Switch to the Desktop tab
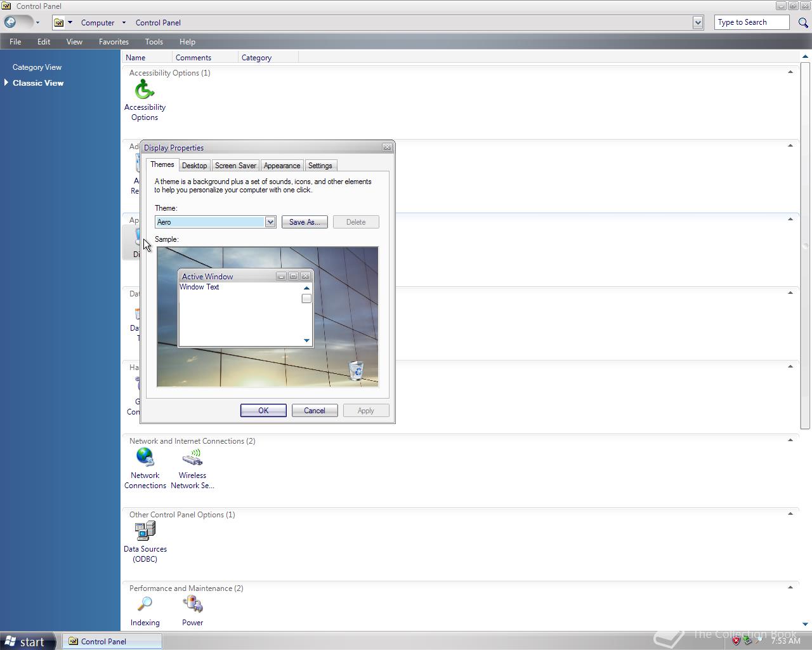812x650 pixels. pos(194,166)
